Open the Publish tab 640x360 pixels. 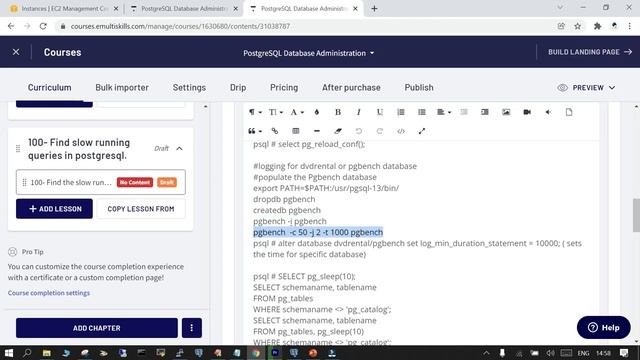[x=419, y=87]
